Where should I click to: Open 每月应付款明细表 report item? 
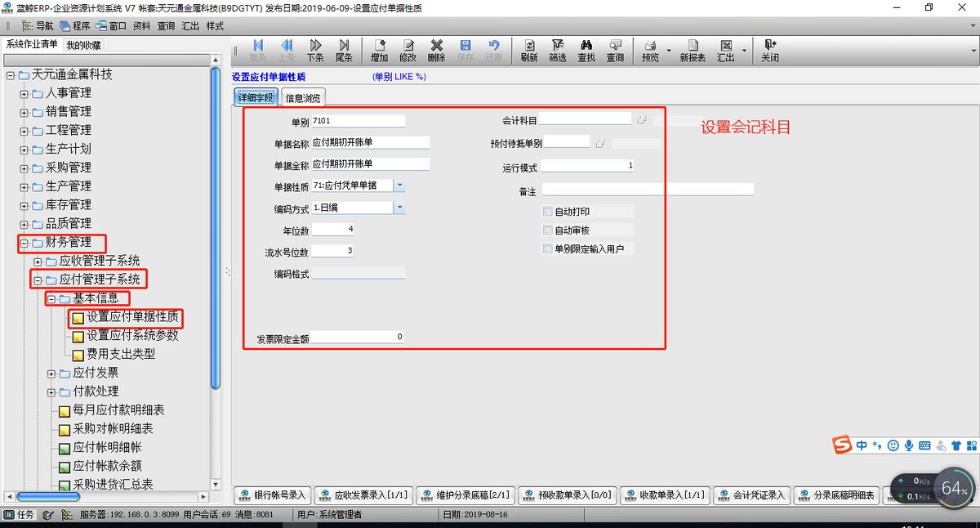(118, 409)
